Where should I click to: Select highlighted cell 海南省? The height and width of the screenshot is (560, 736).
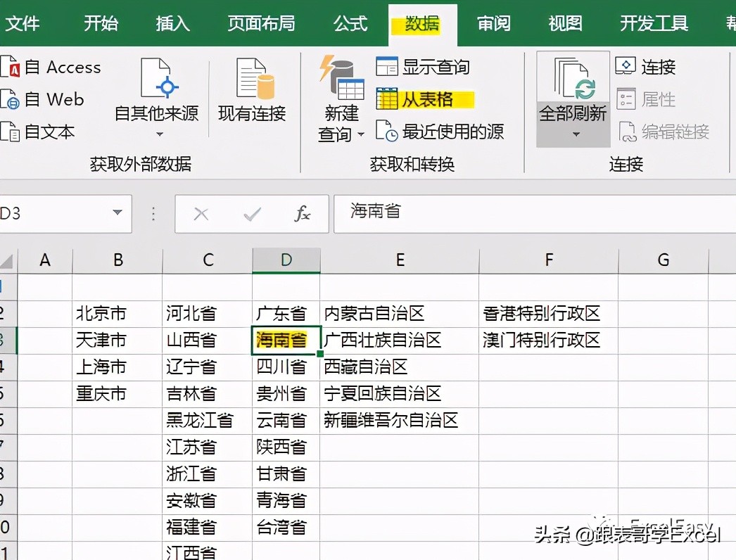pyautogui.click(x=286, y=341)
